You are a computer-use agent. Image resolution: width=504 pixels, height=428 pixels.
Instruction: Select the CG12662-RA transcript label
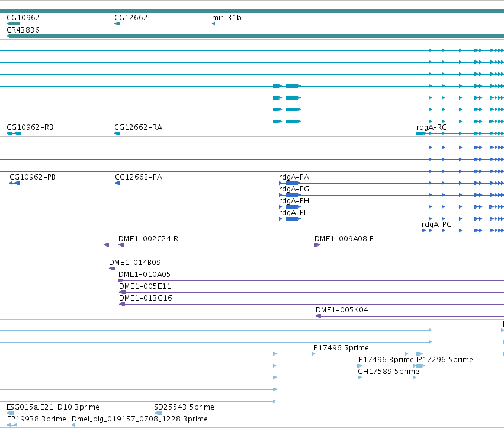tap(138, 127)
